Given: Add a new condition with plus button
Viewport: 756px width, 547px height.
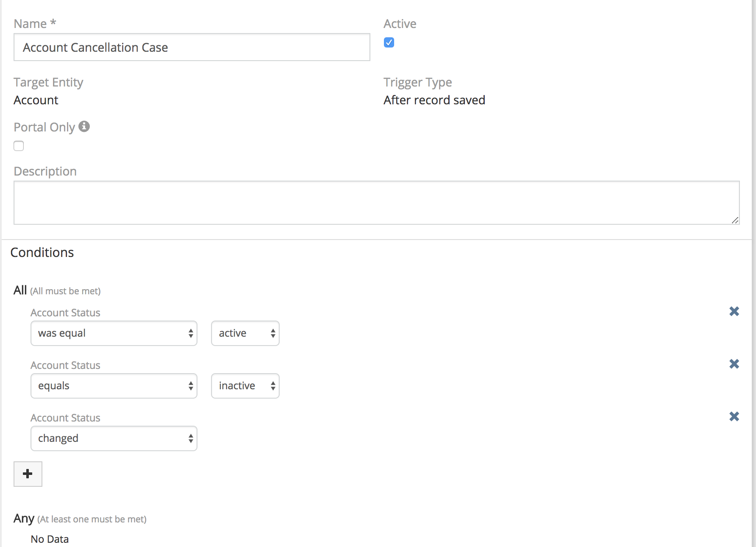Looking at the screenshot, I should click(28, 474).
